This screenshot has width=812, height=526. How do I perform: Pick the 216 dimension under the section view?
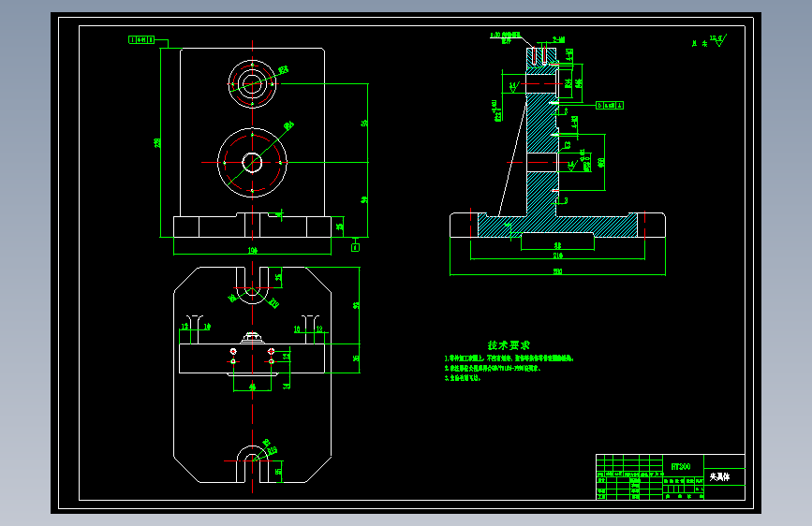(x=558, y=256)
